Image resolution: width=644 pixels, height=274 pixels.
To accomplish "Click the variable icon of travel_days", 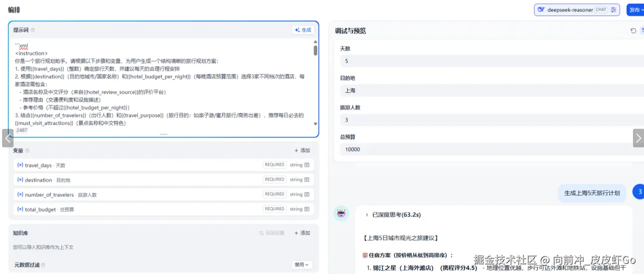I will pyautogui.click(x=20, y=165).
